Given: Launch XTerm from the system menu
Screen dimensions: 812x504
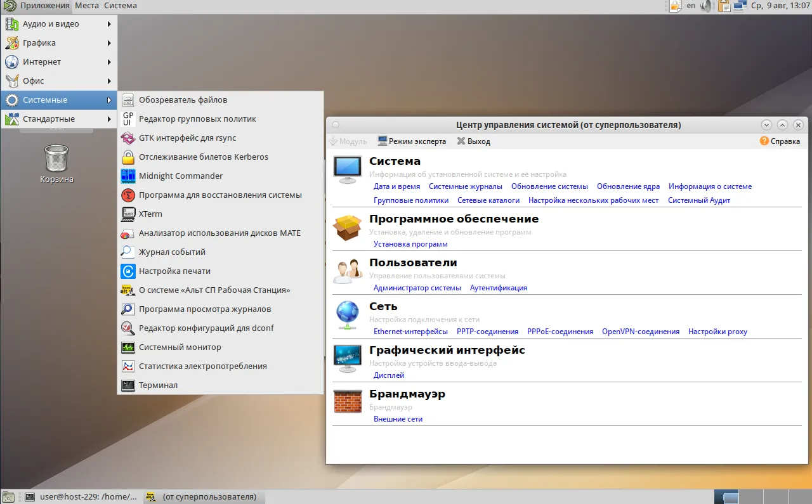Looking at the screenshot, I should (x=150, y=214).
